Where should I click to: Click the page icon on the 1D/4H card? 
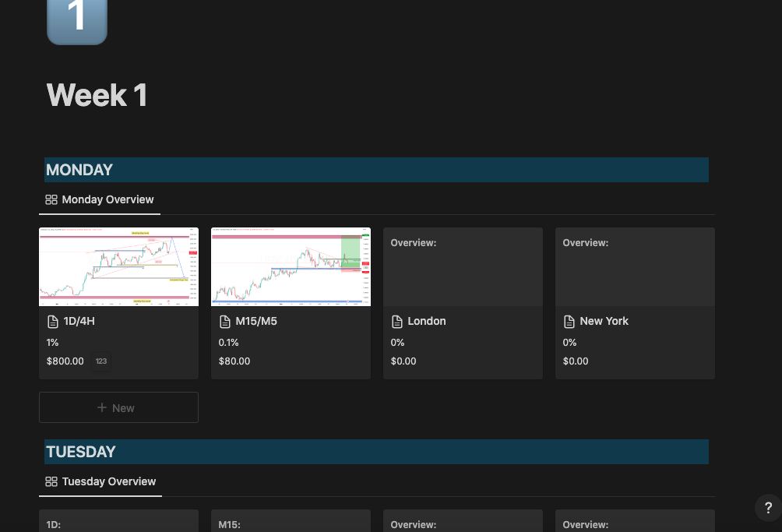(52, 321)
